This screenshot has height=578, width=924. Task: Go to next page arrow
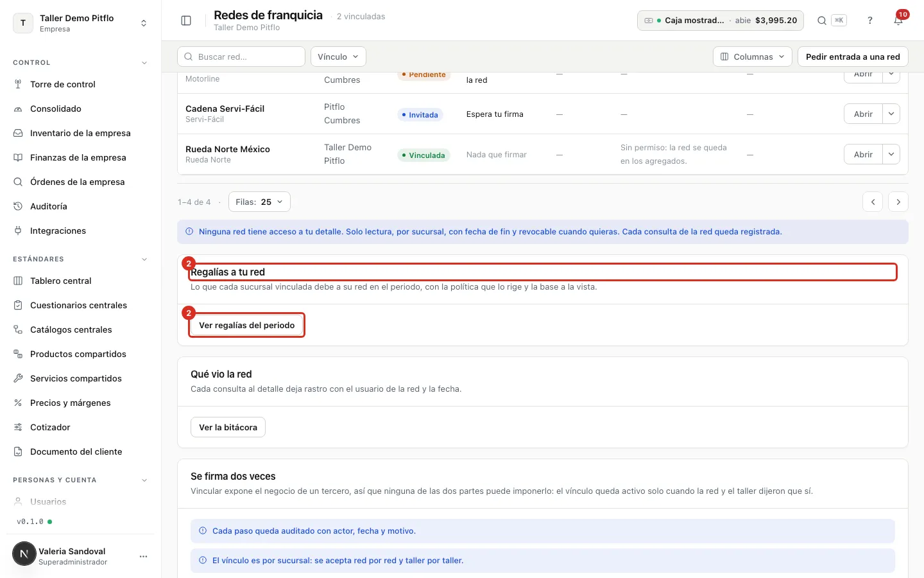click(898, 202)
